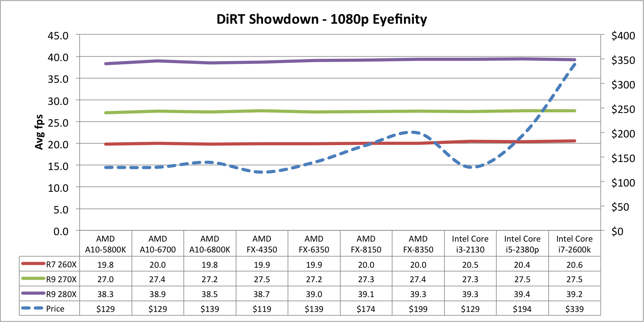Click the $250 right axis label
Screen dimensions: 644x322
coord(623,109)
